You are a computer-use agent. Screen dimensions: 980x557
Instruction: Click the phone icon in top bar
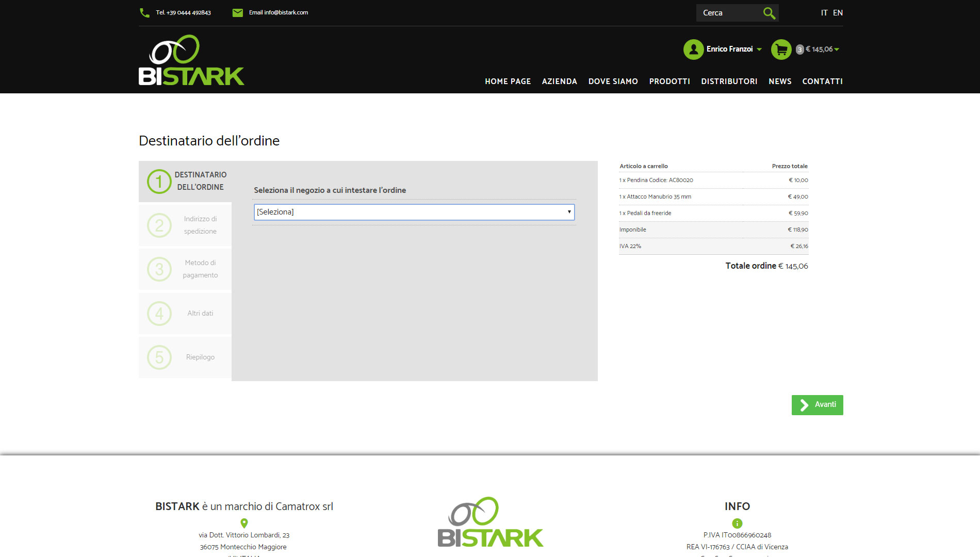144,13
